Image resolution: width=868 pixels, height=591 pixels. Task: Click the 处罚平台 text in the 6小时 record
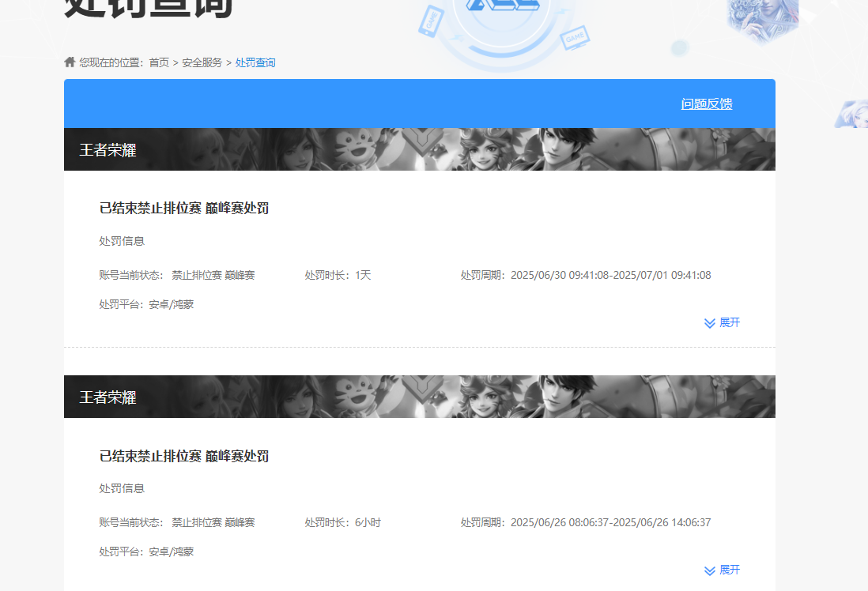(x=147, y=551)
